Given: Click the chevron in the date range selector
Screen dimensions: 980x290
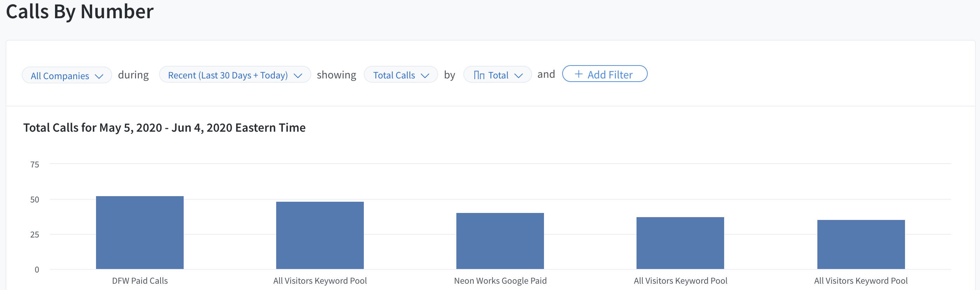Looking at the screenshot, I should (x=298, y=76).
